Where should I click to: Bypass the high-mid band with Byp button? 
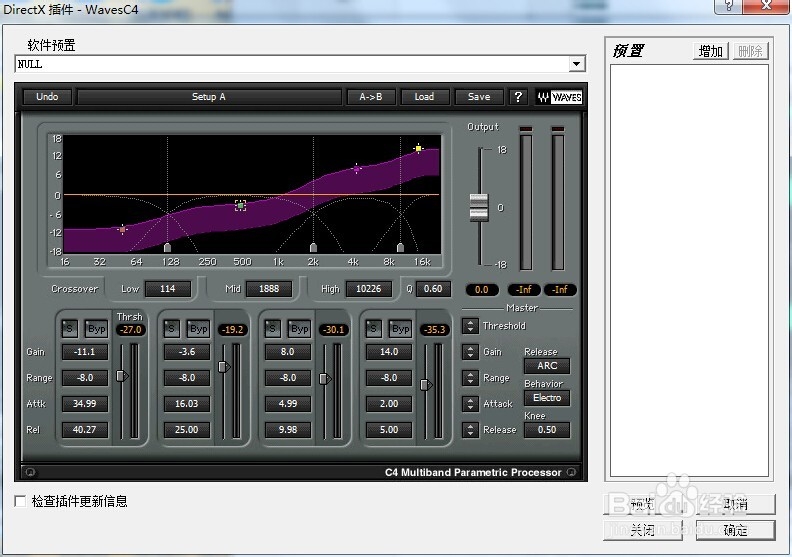tap(299, 329)
